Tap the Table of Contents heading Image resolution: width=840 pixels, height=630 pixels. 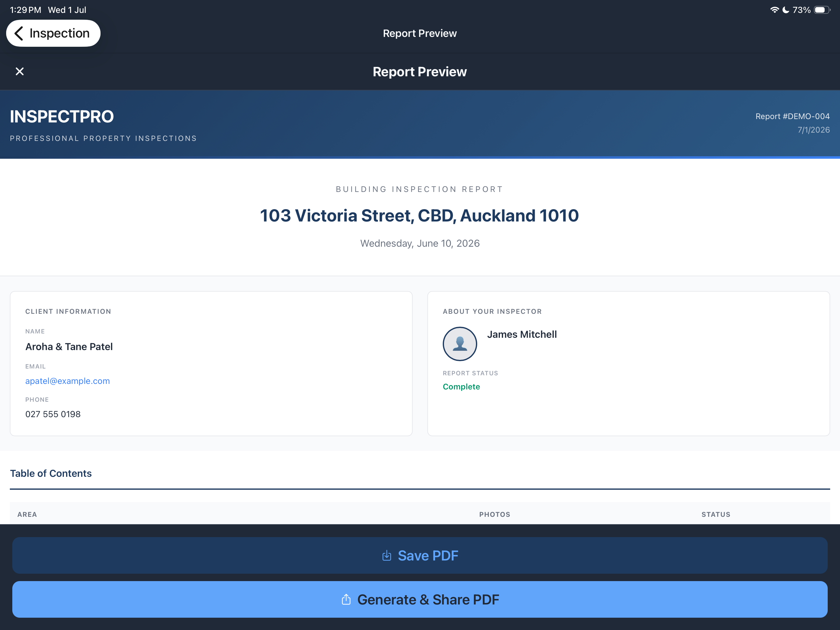coord(51,473)
